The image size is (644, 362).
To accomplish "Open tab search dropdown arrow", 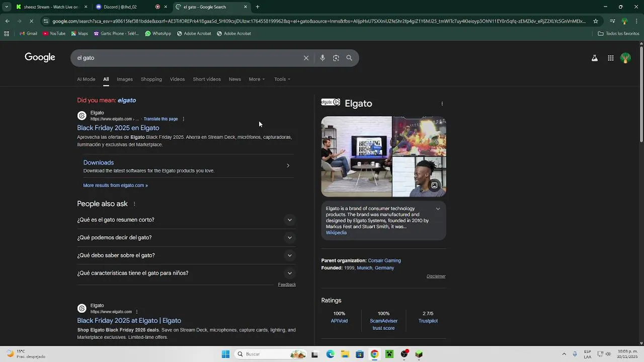I will point(6,7).
